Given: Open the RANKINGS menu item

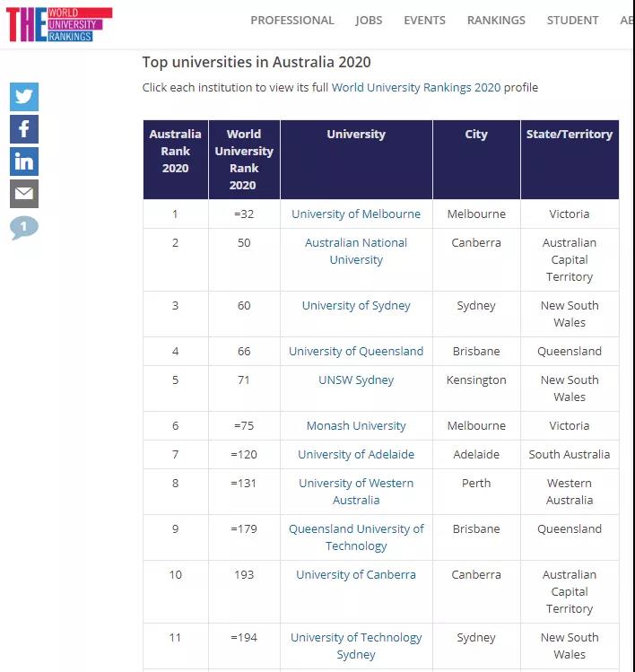Looking at the screenshot, I should [x=496, y=20].
